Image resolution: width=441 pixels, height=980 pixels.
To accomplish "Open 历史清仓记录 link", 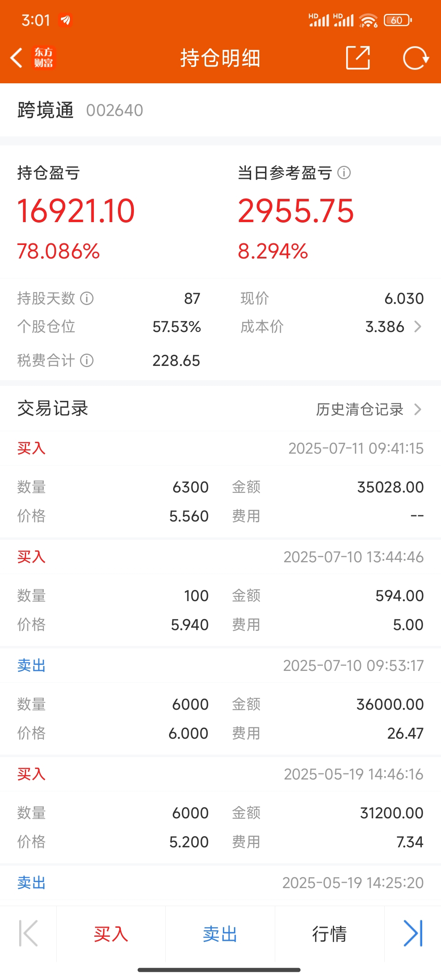I will tap(359, 409).
